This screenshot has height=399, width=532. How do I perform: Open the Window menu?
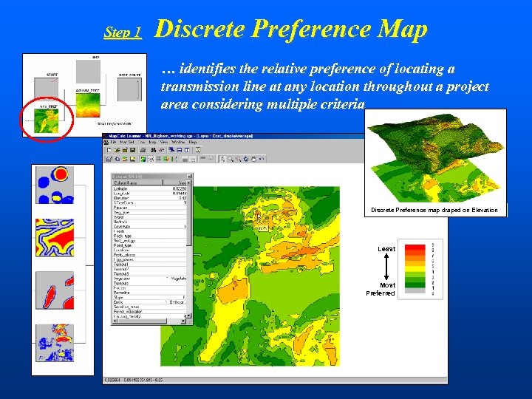pos(178,142)
